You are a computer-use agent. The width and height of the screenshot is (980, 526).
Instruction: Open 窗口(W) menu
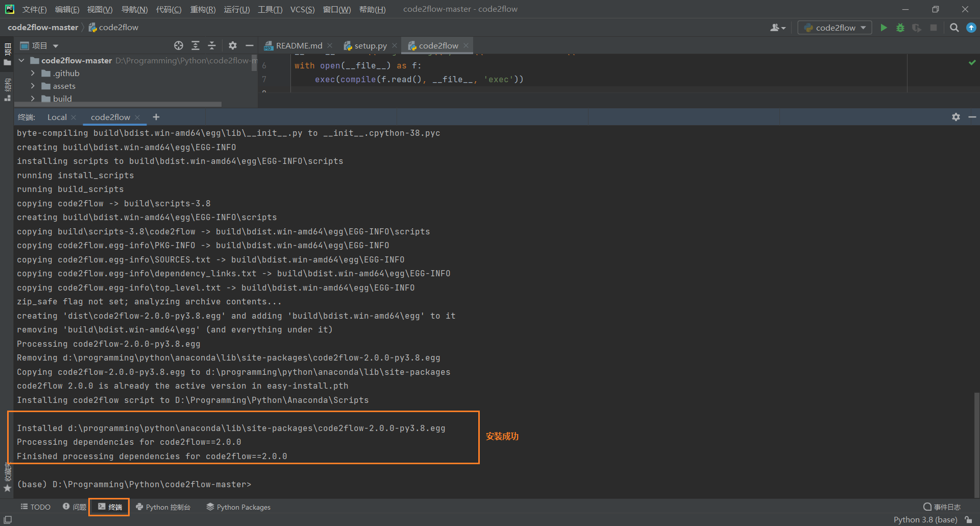coord(337,10)
